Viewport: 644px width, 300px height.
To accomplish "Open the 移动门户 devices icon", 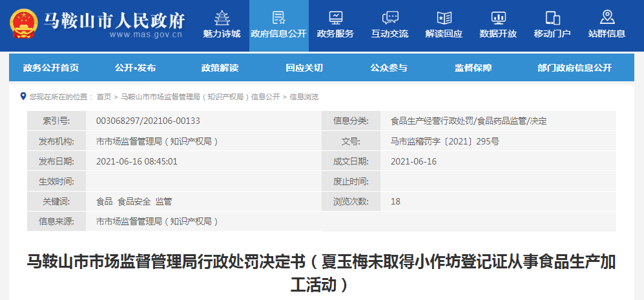I will pos(552,17).
